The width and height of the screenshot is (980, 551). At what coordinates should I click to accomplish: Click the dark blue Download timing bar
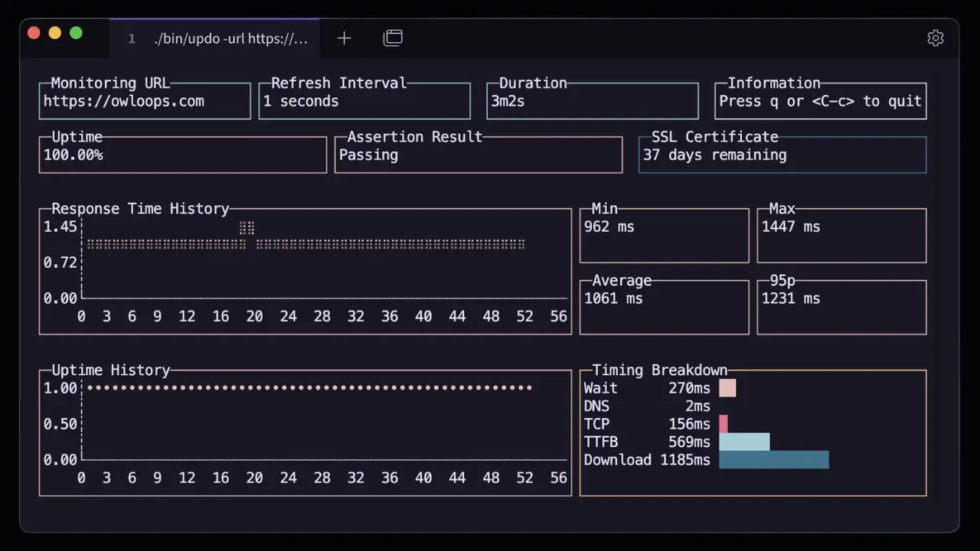pyautogui.click(x=773, y=460)
